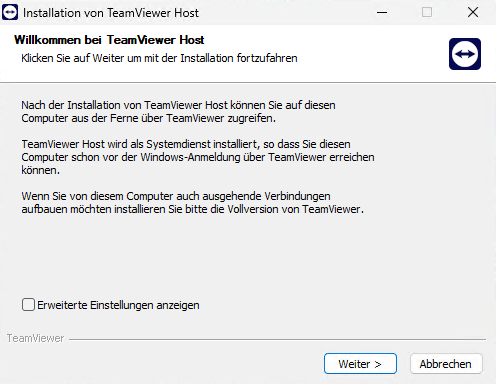Image resolution: width=496 pixels, height=384 pixels.
Task: Minimize the installer window
Action: pos(382,13)
